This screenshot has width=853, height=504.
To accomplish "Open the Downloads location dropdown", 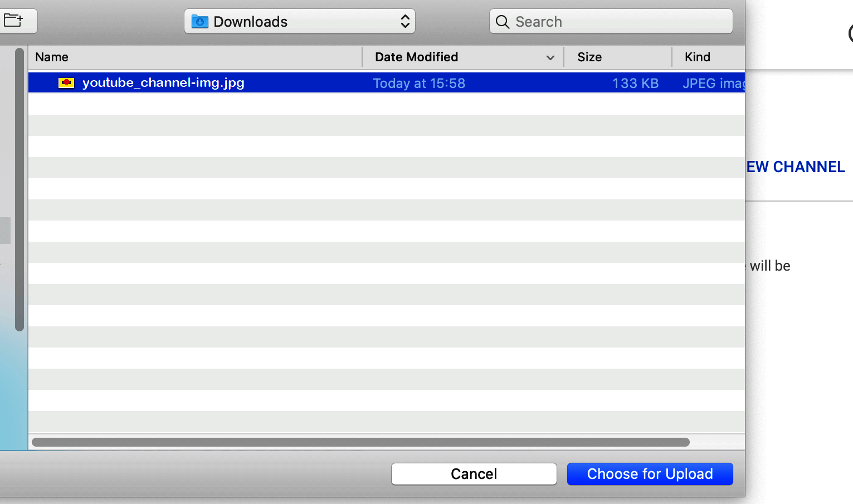I will 299,22.
